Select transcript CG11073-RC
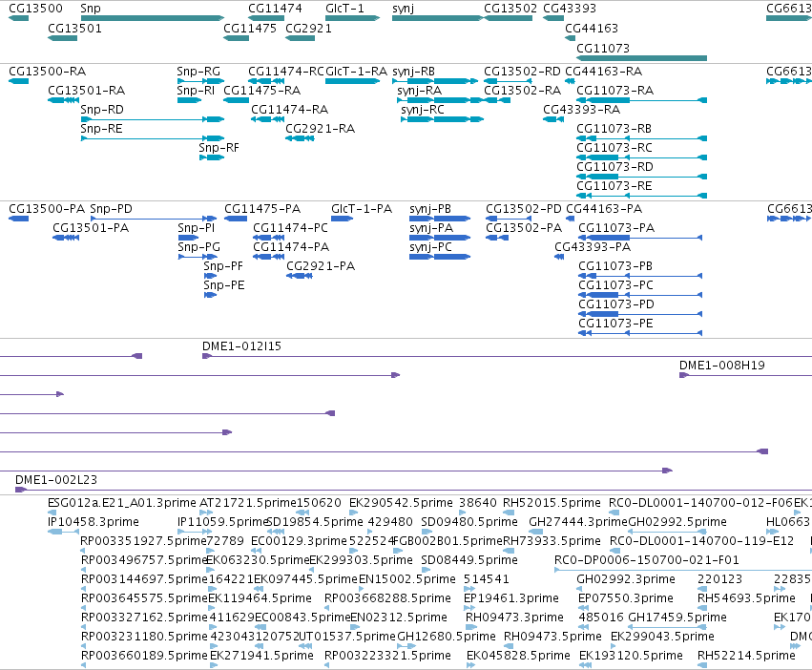This screenshot has width=812, height=670. tap(614, 148)
